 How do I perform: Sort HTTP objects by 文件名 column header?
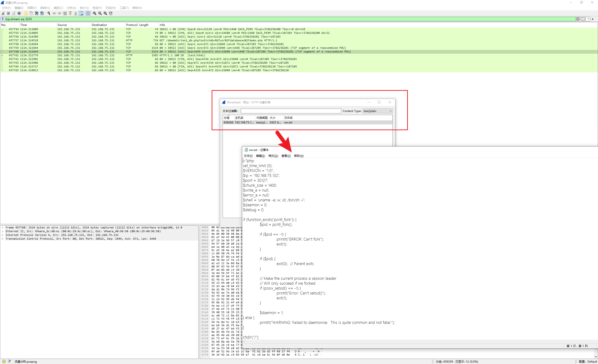(x=338, y=118)
